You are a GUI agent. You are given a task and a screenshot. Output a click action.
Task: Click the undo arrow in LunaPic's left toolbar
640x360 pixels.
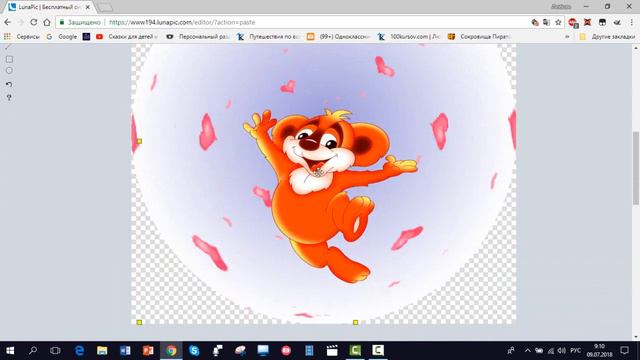point(9,84)
